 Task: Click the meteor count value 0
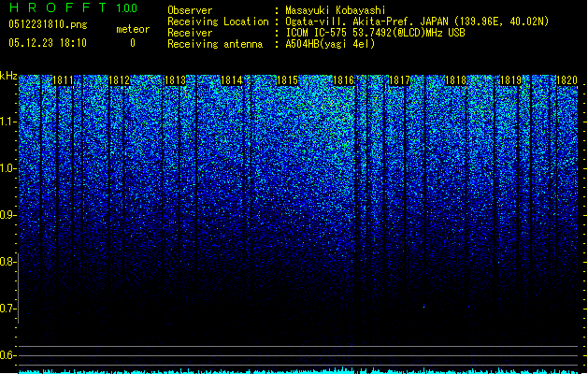click(133, 43)
